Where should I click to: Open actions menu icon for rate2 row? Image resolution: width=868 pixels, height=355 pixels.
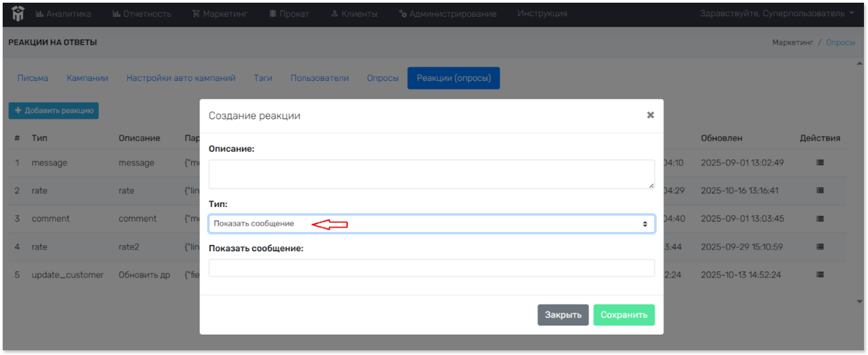coord(820,247)
